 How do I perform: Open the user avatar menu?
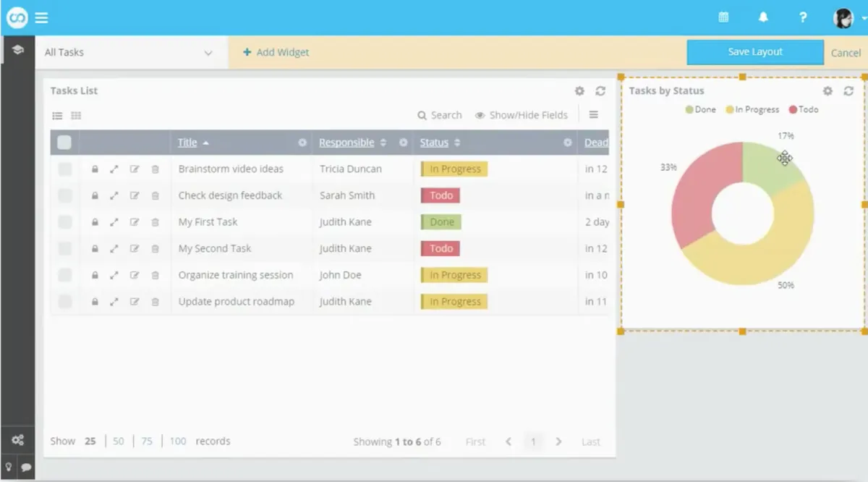click(x=843, y=18)
